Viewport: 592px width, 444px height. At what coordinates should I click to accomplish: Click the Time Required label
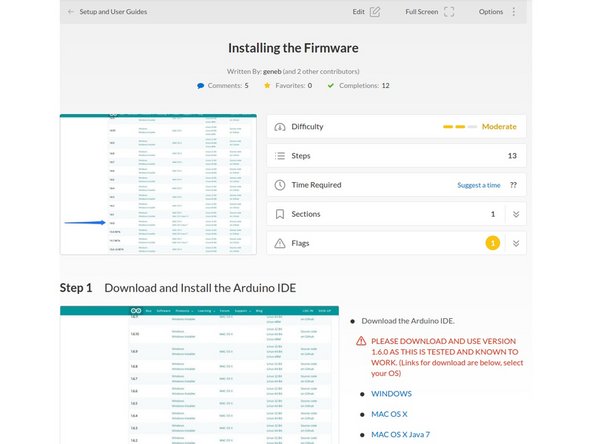(316, 185)
